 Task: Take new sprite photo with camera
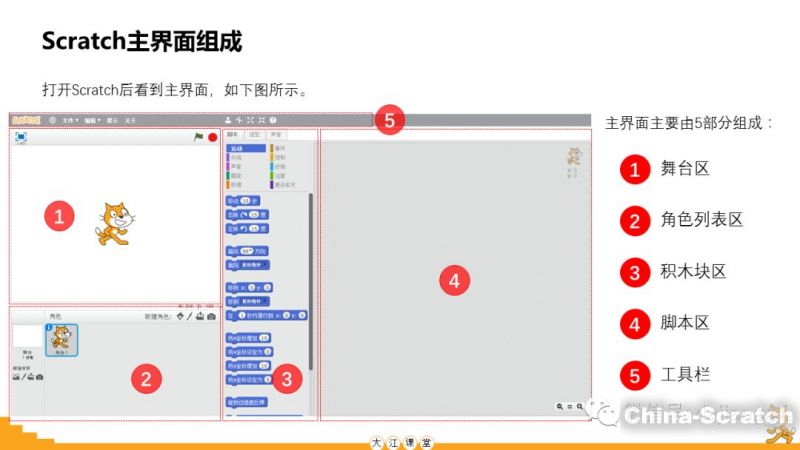[211, 317]
